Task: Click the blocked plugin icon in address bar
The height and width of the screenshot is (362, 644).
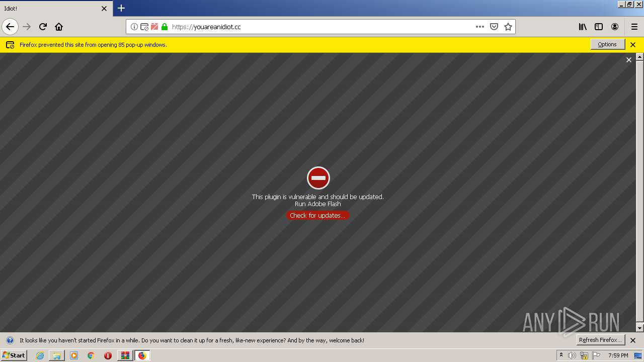Action: tap(154, 27)
